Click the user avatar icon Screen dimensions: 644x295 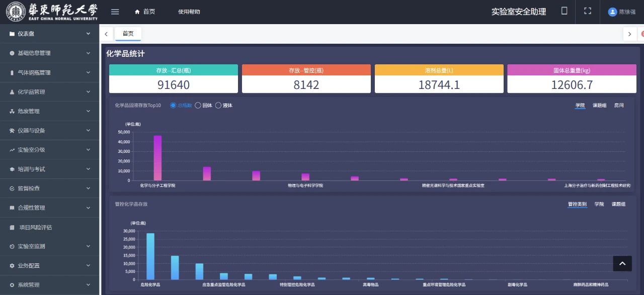612,12
